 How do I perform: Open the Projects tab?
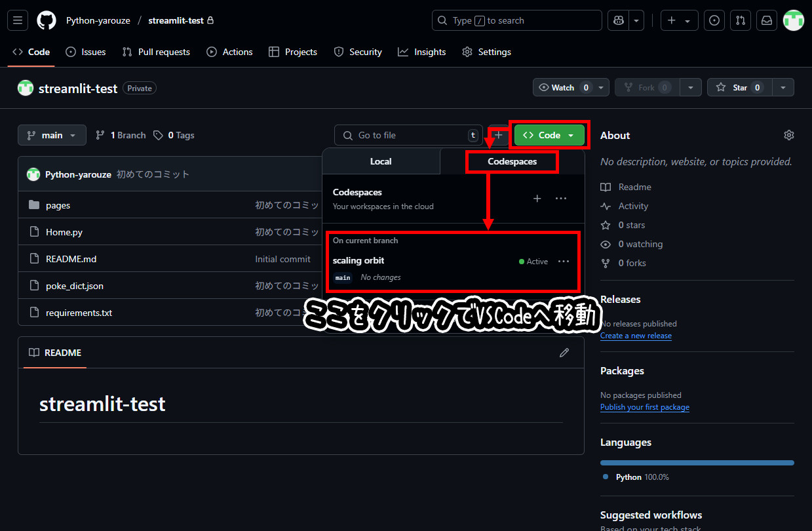click(x=293, y=52)
